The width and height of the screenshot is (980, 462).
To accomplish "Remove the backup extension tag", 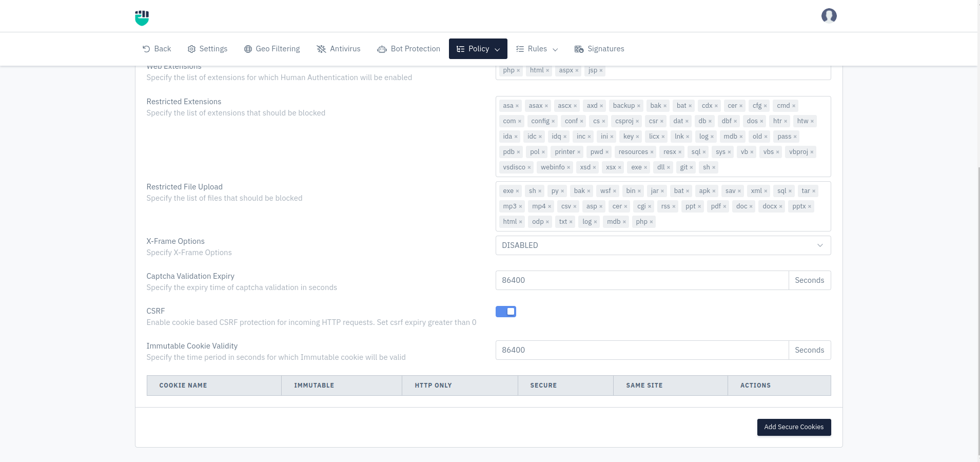I will 639,106.
